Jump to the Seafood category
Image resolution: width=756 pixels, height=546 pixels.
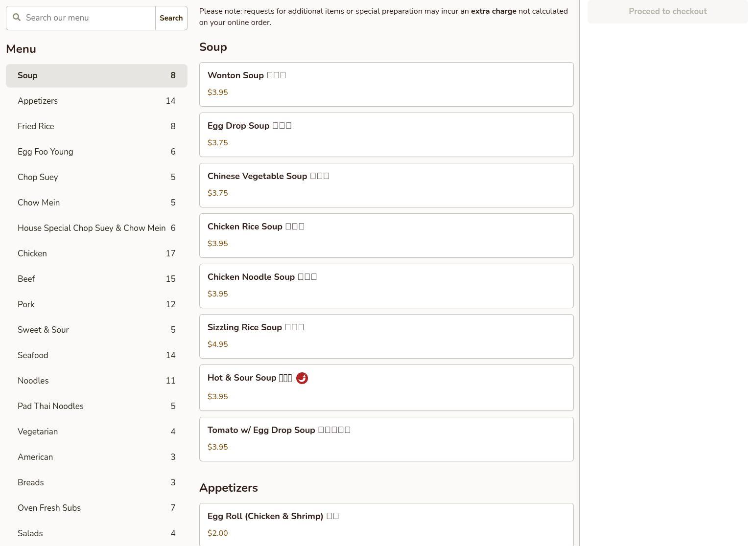point(96,356)
